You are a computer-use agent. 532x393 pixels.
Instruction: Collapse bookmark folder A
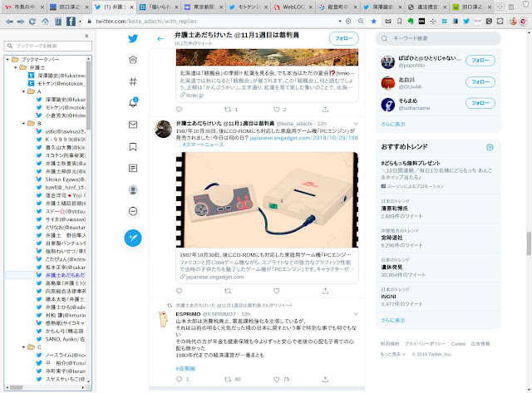click(23, 91)
